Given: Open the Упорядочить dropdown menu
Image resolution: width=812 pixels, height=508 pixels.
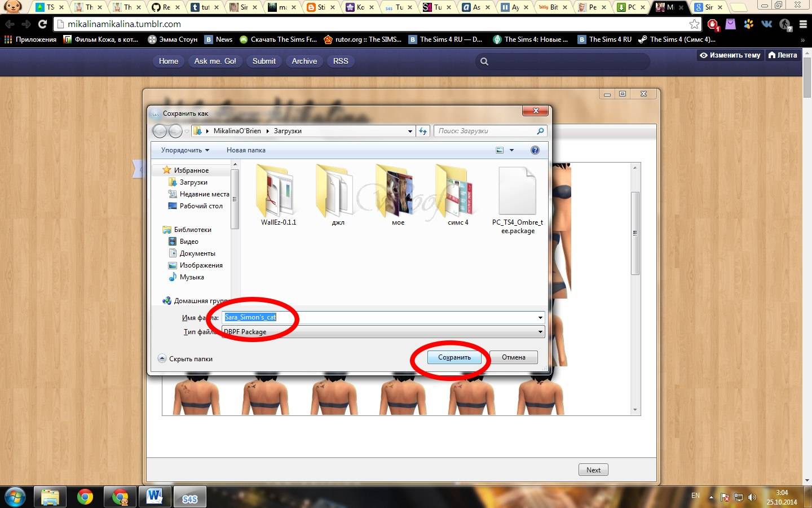Looking at the screenshot, I should [x=185, y=150].
